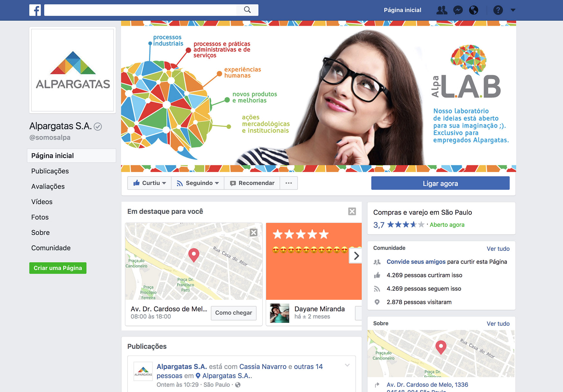Expand the account menu arrow in the top bar
Viewport: 563px width, 392px height.
click(513, 10)
